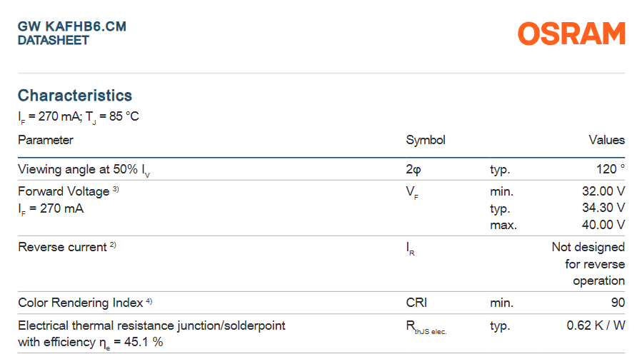This screenshot has width=637, height=364.
Task: Click the thermal resistance value 0.62 K / W
Action: pos(596,325)
